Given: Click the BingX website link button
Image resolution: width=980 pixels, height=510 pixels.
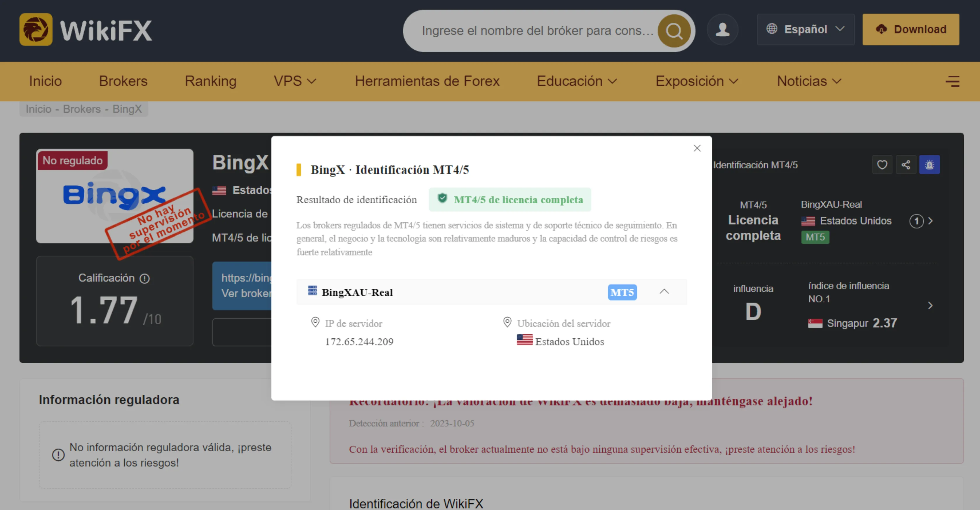Looking at the screenshot, I should click(x=242, y=286).
